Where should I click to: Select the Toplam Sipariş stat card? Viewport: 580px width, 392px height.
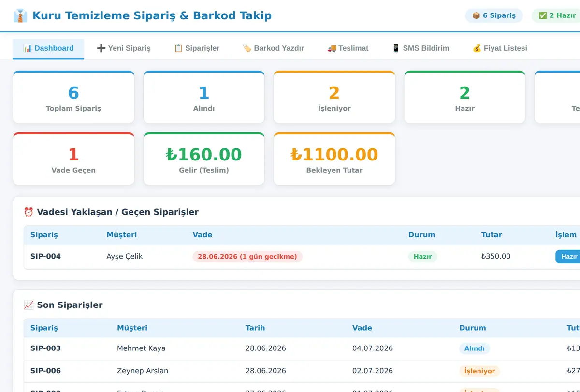coord(73,97)
